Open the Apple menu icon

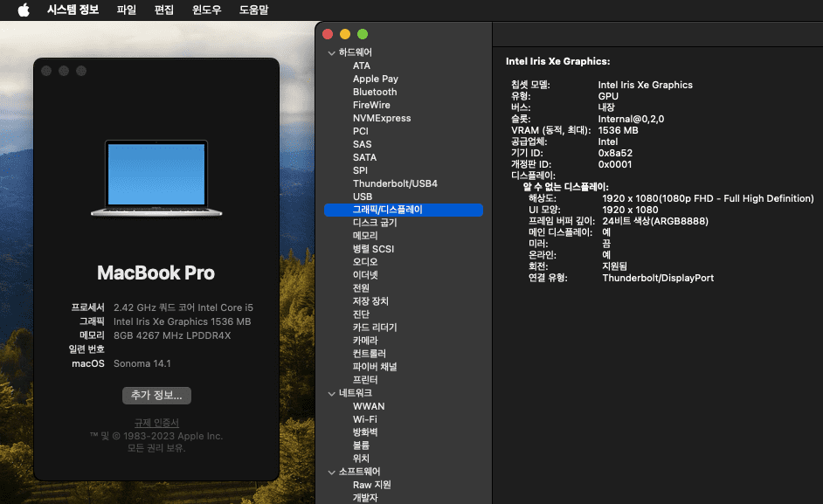(x=24, y=10)
